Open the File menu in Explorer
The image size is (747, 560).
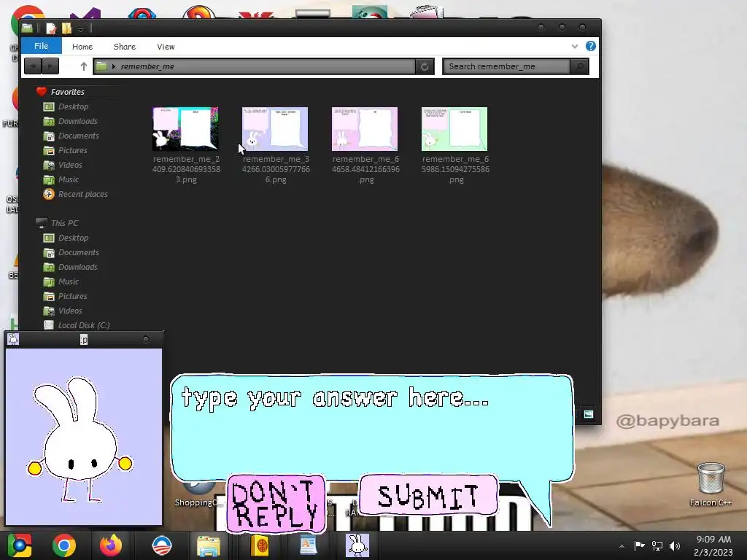coord(42,46)
